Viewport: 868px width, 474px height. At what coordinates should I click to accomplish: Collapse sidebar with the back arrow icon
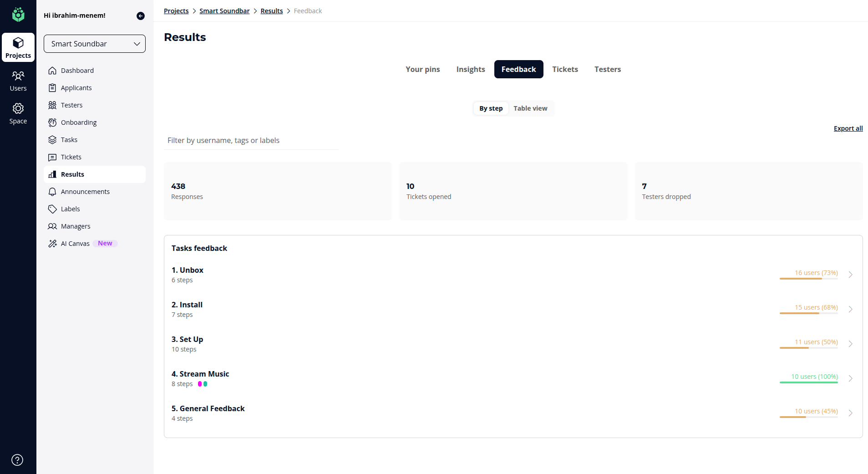[x=141, y=16]
